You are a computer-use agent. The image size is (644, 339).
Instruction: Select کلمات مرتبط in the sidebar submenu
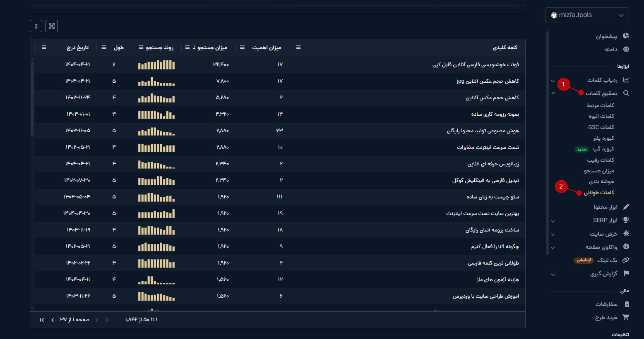click(x=600, y=105)
